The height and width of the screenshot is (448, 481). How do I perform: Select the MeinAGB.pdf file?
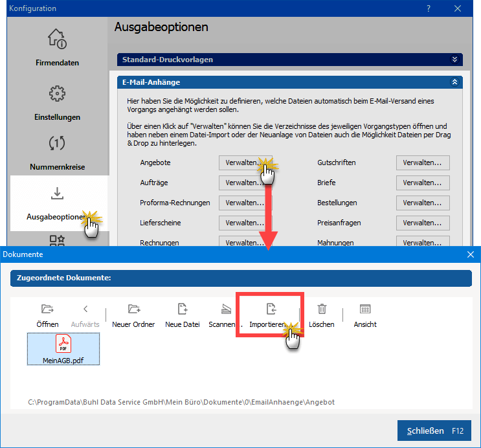pos(63,349)
